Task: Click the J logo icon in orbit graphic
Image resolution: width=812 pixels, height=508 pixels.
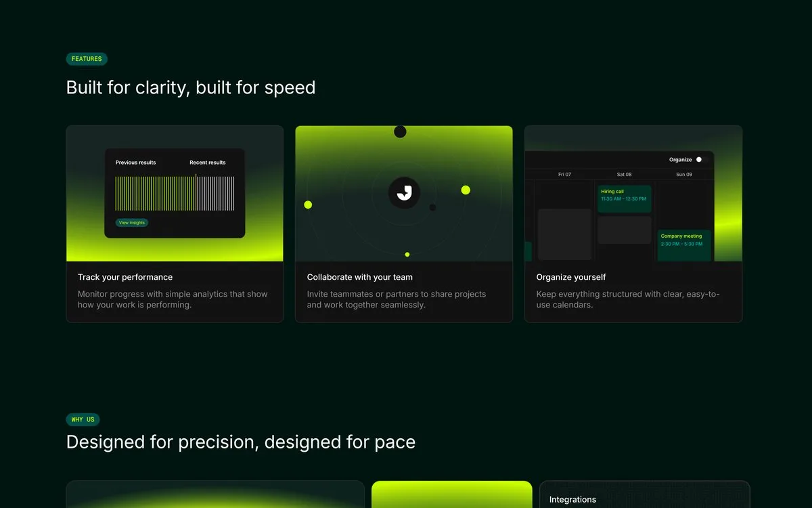Action: click(404, 193)
